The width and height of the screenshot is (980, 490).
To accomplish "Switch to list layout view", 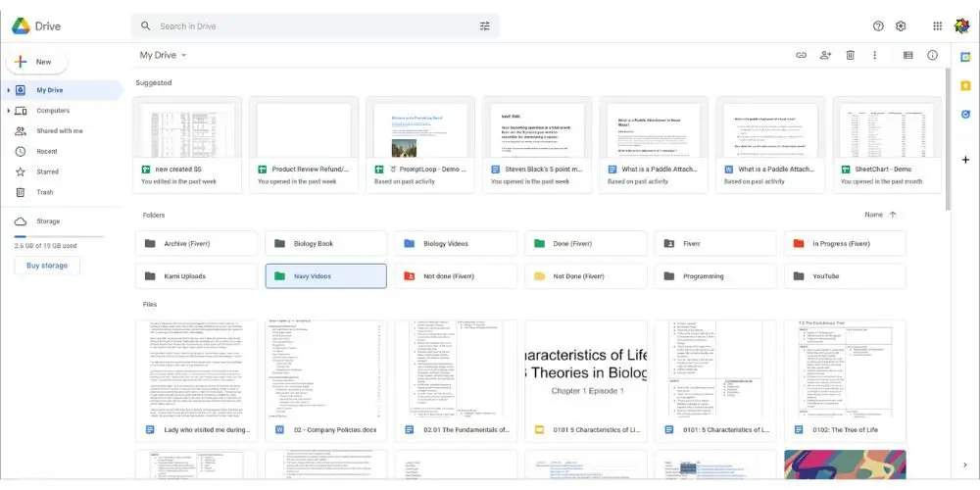I will tap(908, 55).
